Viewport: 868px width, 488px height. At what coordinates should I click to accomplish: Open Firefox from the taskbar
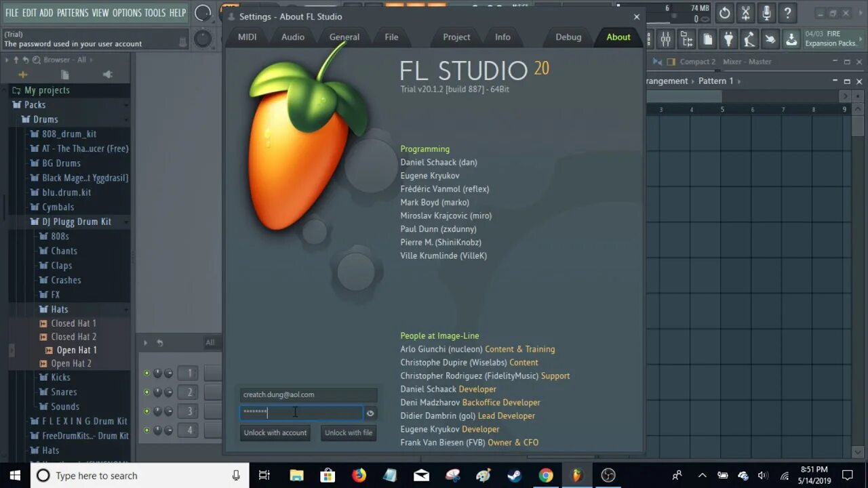coord(359,475)
